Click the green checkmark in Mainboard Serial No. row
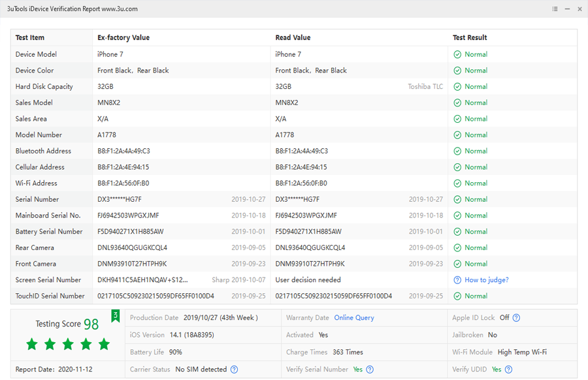The width and height of the screenshot is (588, 380). [457, 215]
